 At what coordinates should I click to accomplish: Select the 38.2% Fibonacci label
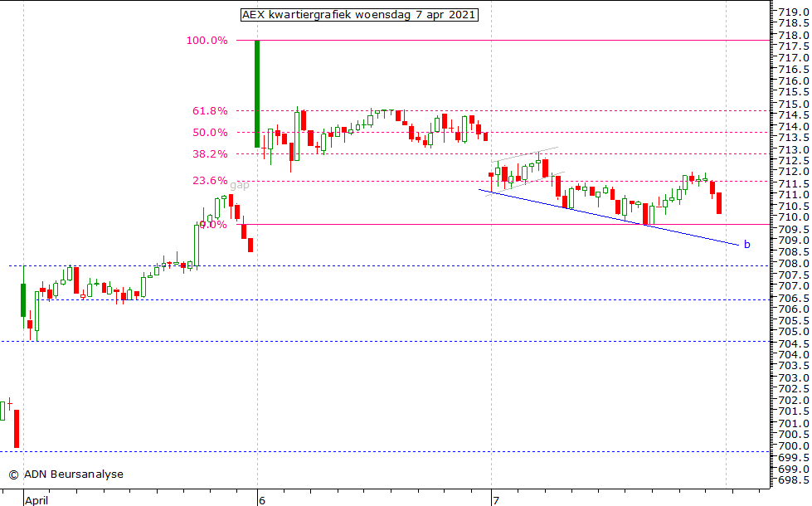point(210,153)
